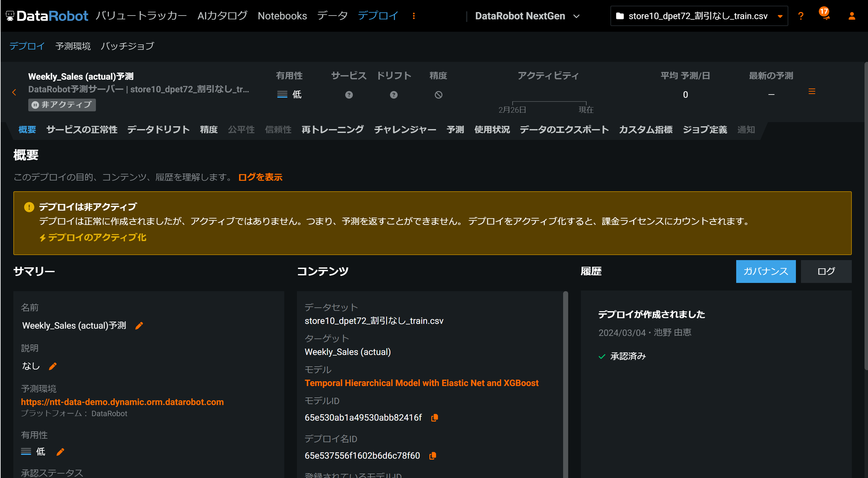
Task: Expand the DataRobot NextGen dropdown
Action: 527,16
